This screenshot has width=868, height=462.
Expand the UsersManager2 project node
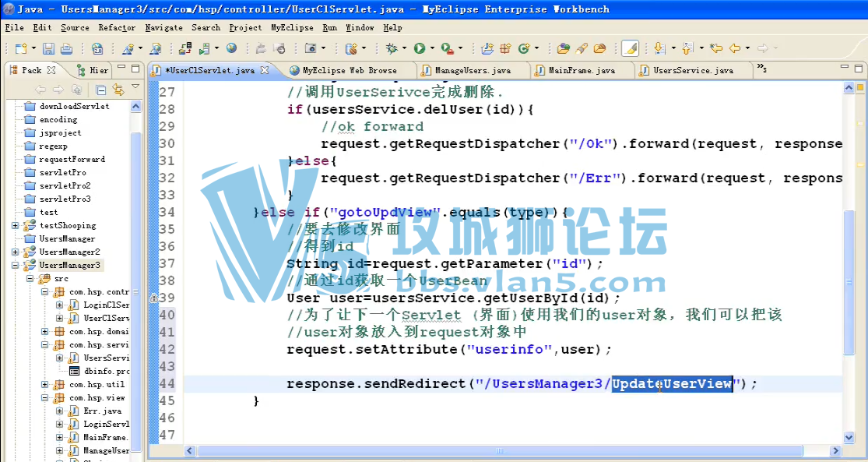[16, 252]
